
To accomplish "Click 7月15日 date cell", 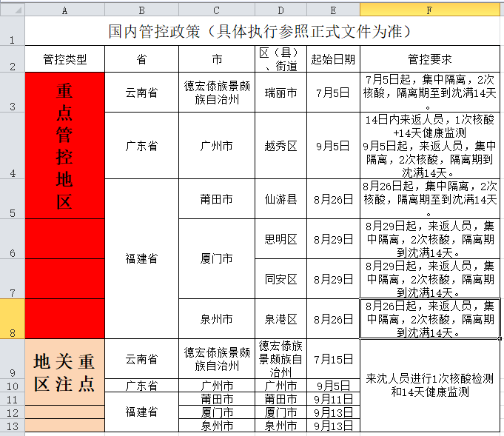I will [x=333, y=358].
